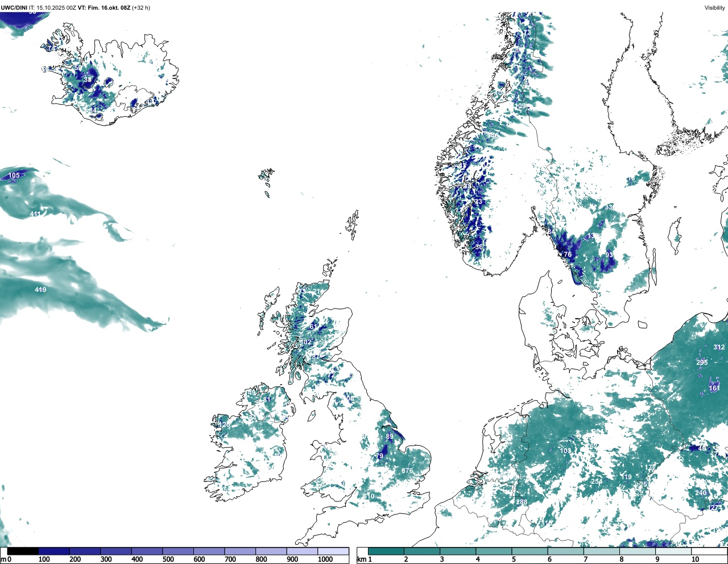Click the 76 value on Sweden's west coast

click(x=567, y=254)
